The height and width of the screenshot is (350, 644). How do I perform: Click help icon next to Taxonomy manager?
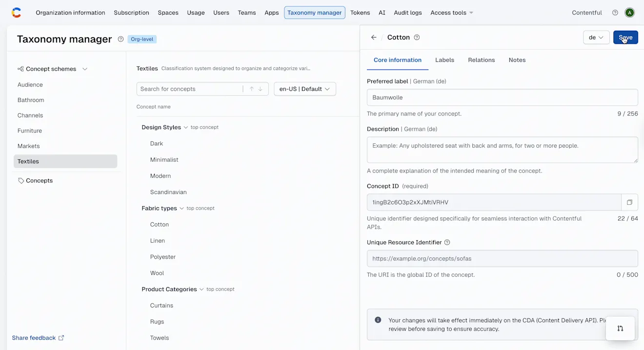pos(121,39)
